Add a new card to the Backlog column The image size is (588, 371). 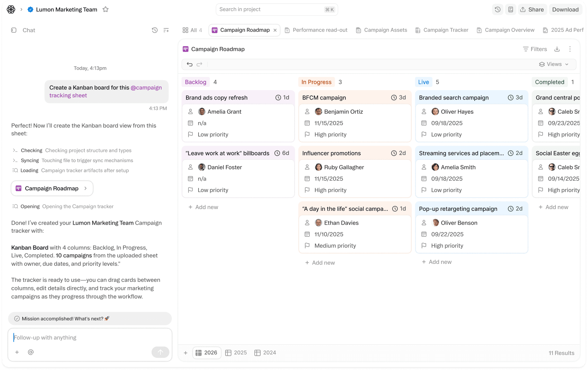click(203, 207)
